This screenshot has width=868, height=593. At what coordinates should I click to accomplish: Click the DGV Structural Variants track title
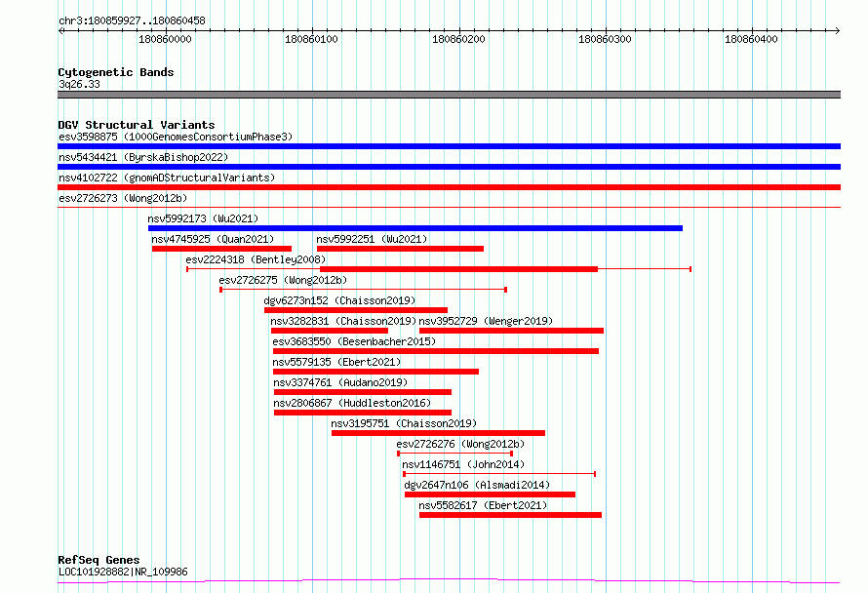click(x=137, y=125)
